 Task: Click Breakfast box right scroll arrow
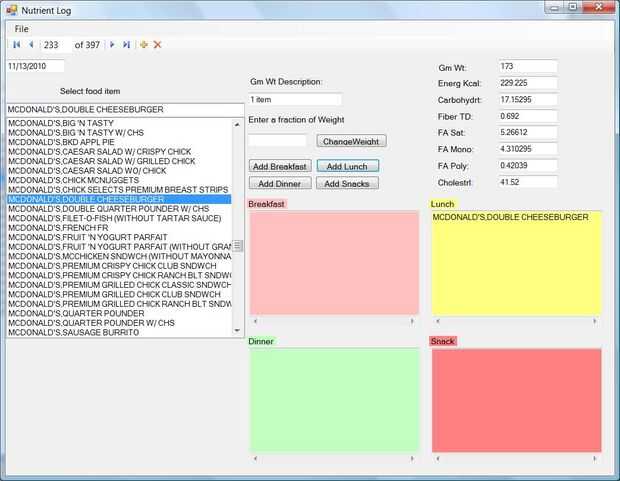click(412, 321)
